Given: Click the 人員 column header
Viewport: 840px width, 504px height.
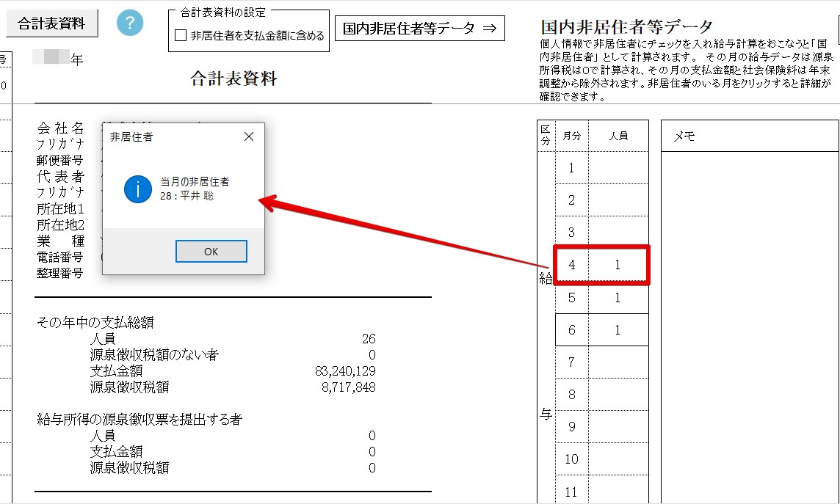Looking at the screenshot, I should tap(618, 136).
